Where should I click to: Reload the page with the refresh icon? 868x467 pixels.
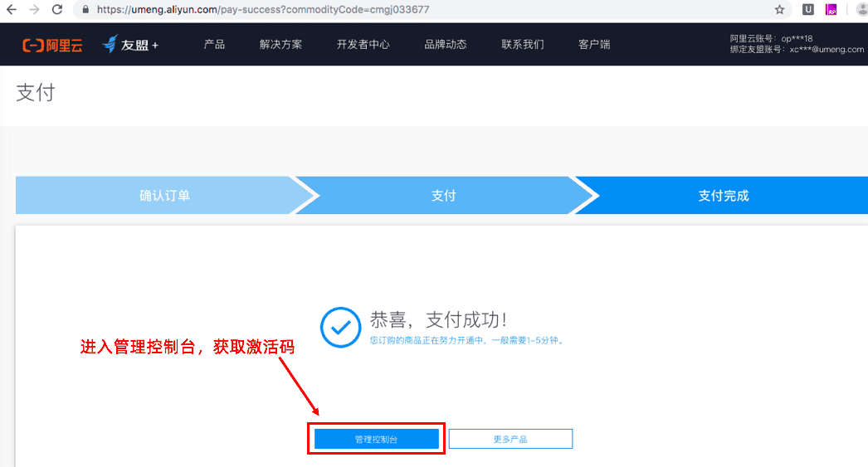(57, 9)
